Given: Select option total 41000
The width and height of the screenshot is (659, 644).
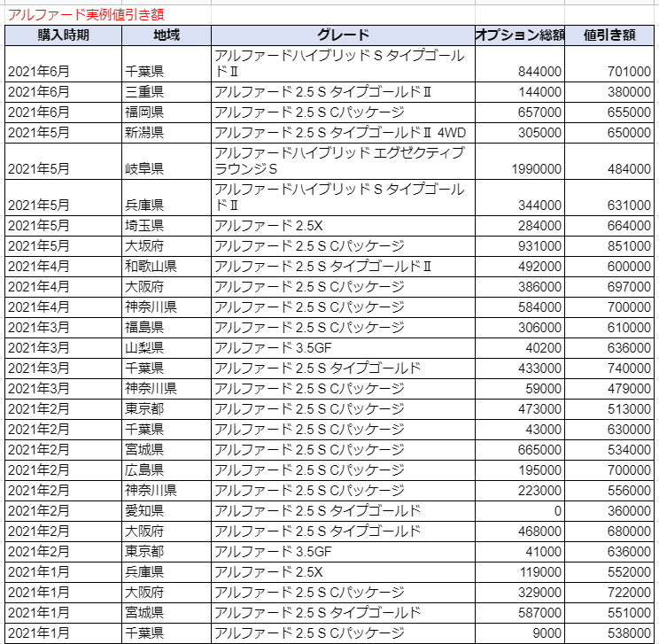Looking at the screenshot, I should coord(520,552).
